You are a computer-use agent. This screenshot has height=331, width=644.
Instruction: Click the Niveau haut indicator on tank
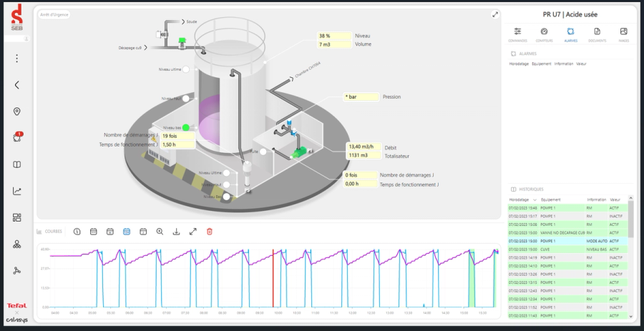pyautogui.click(x=185, y=99)
